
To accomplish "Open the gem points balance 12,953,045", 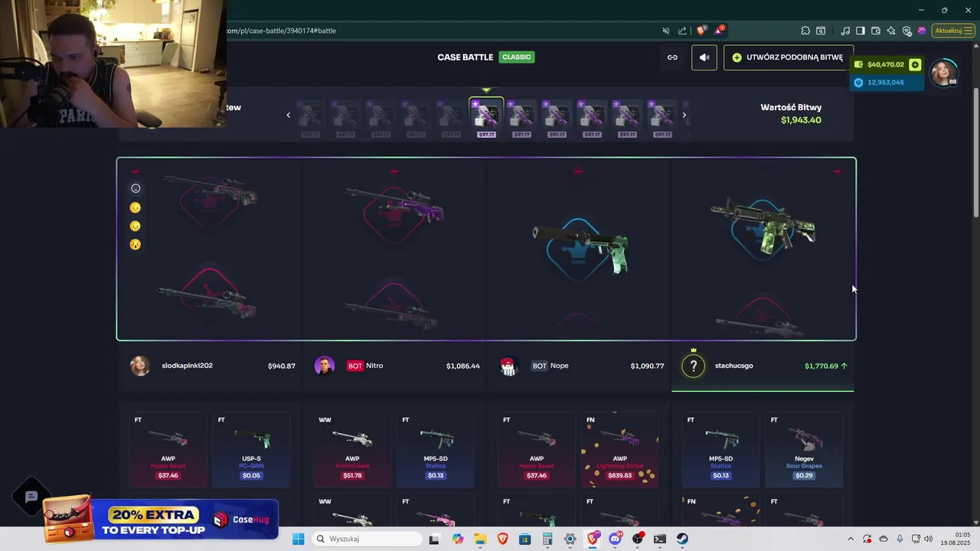I will 886,82.
